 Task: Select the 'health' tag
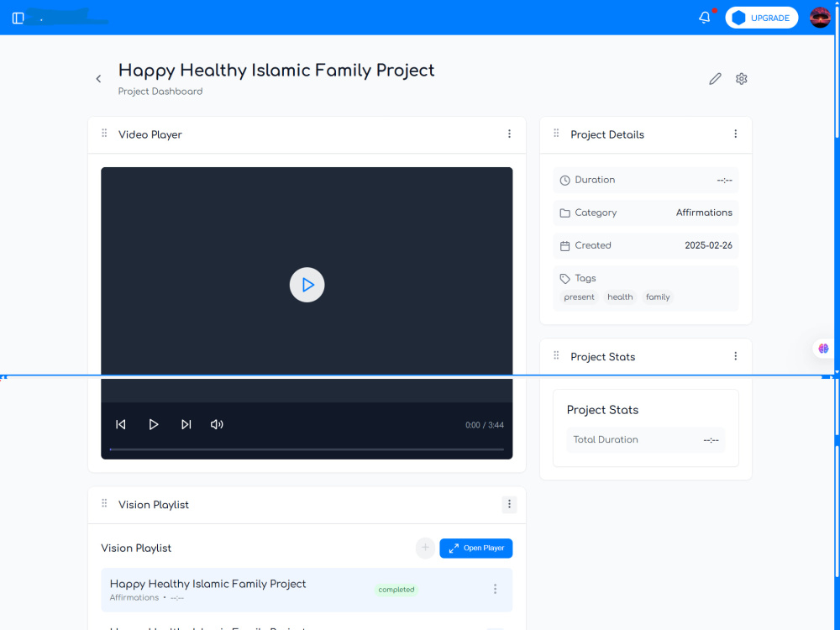620,297
